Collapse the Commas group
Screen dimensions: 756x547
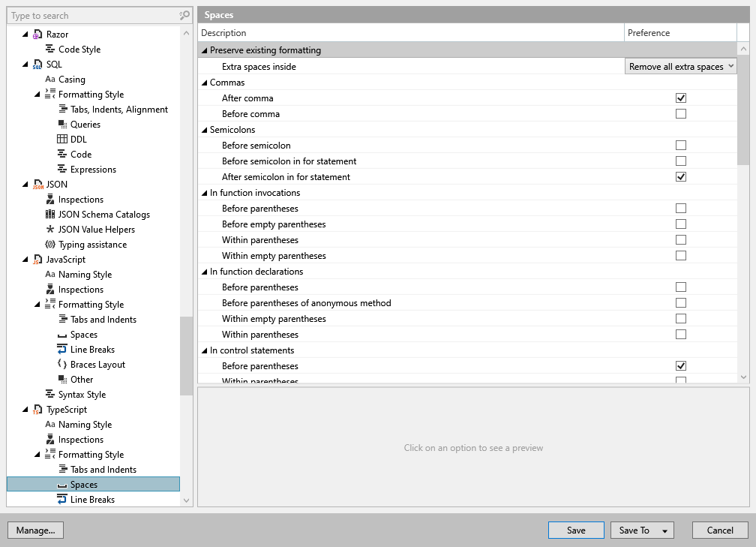205,83
